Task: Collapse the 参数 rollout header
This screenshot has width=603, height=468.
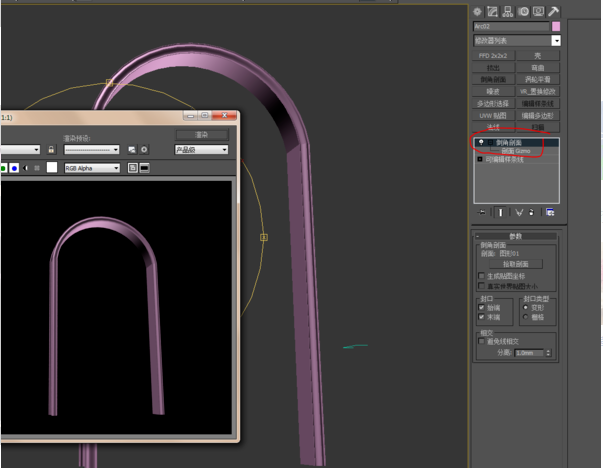Action: coord(516,236)
